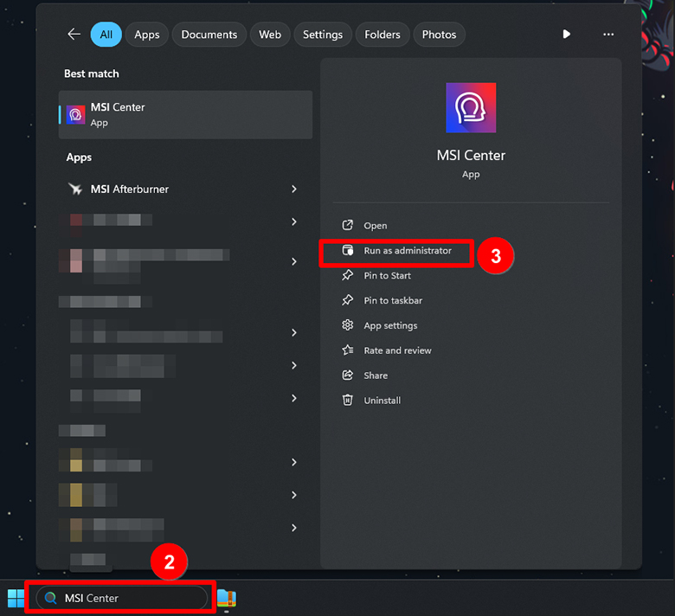The height and width of the screenshot is (616, 675).
Task: Click the Run as administrator shield icon
Action: pos(347,250)
